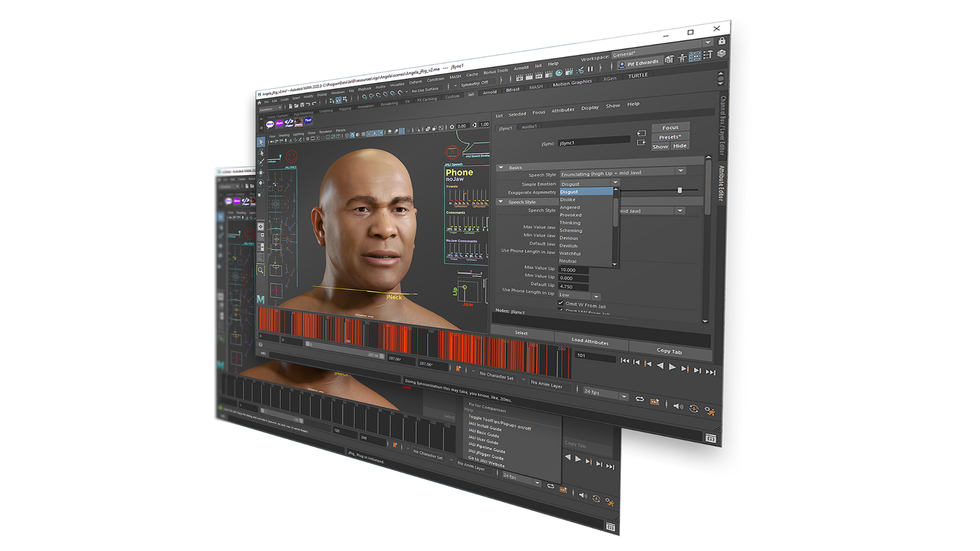
Task: Collapse the Basics section
Action: click(501, 167)
